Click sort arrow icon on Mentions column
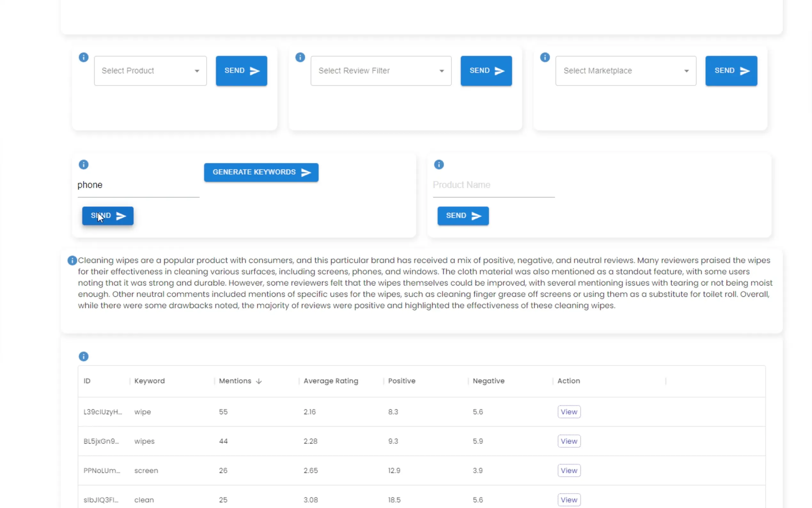The width and height of the screenshot is (812, 508). click(x=259, y=381)
